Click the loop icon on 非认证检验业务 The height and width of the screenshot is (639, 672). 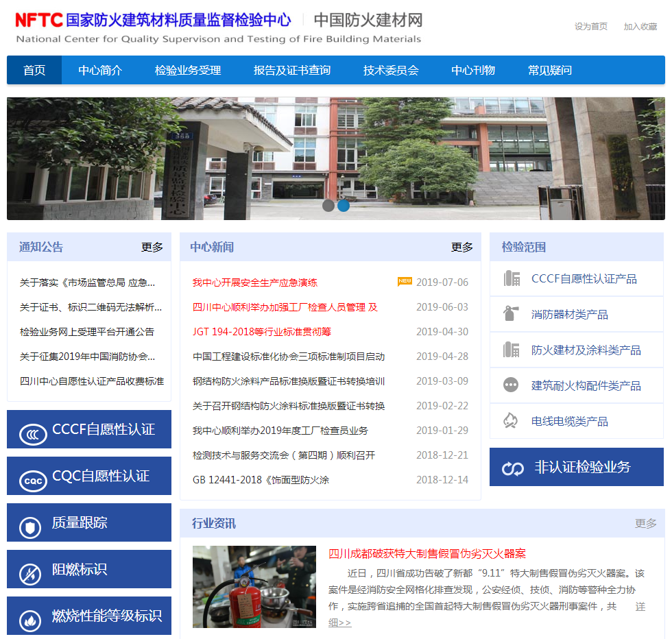click(513, 468)
